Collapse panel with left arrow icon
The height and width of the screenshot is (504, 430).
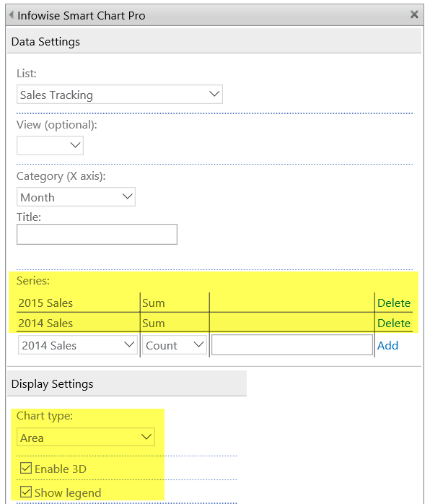pos(12,14)
